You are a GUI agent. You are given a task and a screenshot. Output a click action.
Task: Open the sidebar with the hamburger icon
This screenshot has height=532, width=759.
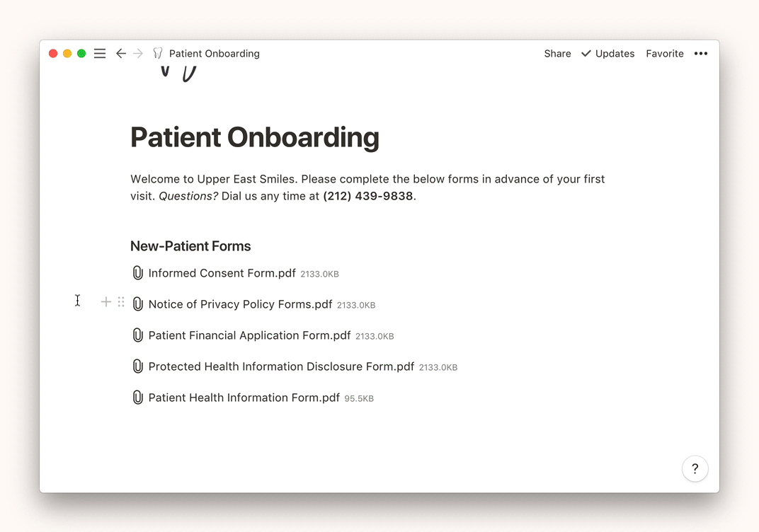(99, 53)
